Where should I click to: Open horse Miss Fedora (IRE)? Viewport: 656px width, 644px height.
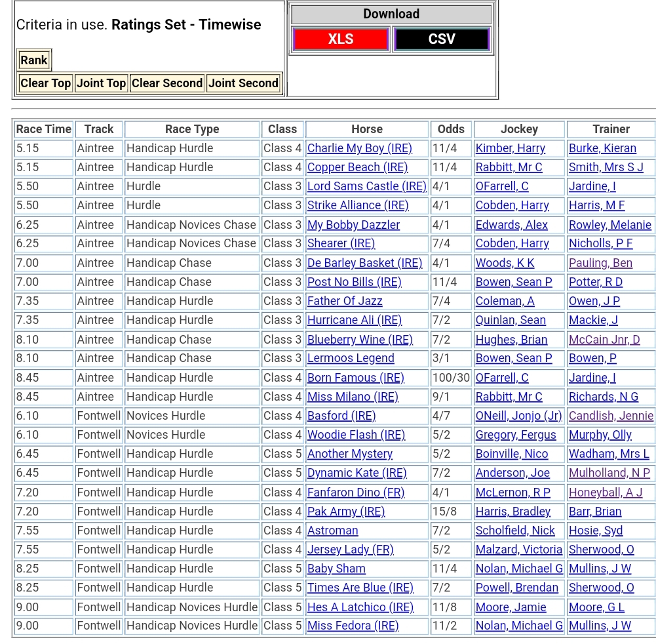pyautogui.click(x=353, y=626)
